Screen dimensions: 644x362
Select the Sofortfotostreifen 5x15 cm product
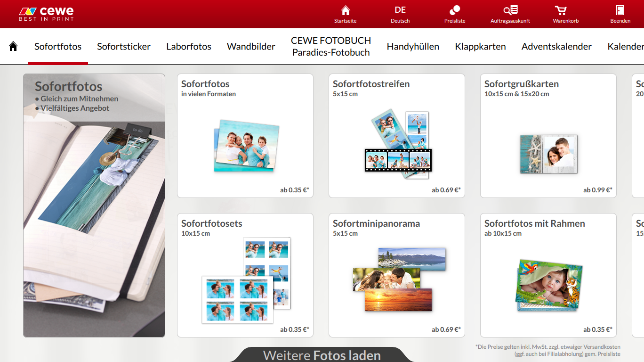point(396,136)
